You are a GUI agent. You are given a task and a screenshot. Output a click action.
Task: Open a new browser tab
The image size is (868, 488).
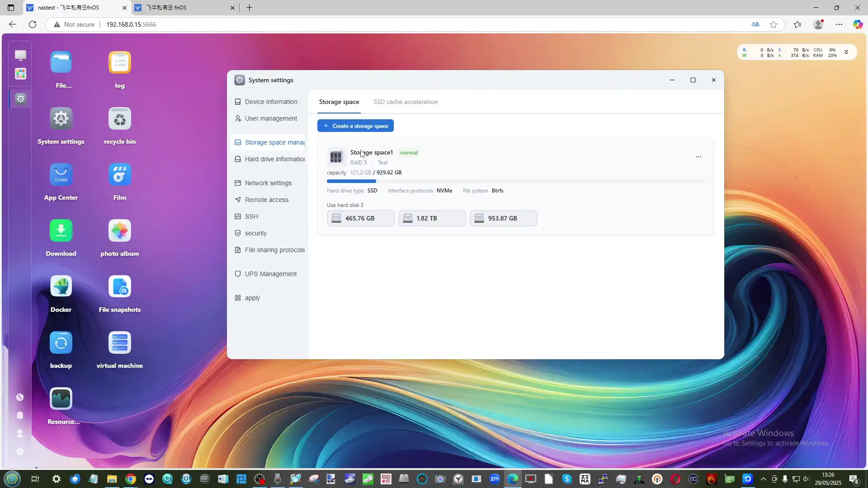pos(249,8)
